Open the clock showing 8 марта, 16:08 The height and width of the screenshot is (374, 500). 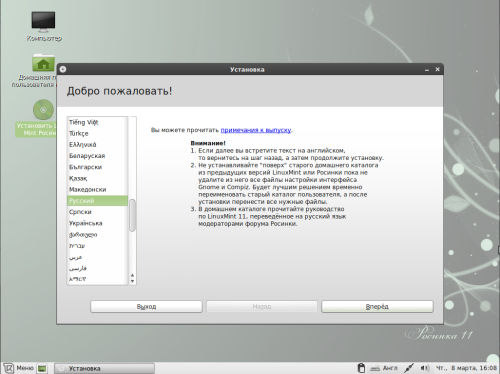[x=466, y=368]
